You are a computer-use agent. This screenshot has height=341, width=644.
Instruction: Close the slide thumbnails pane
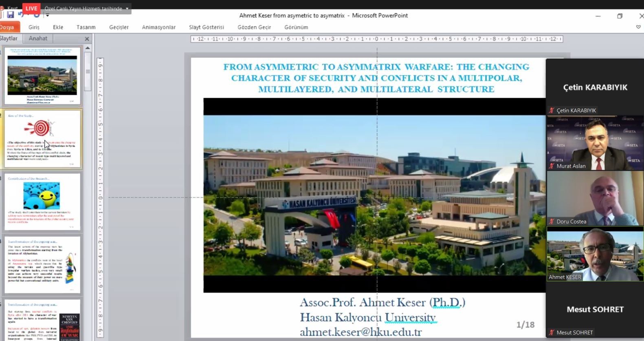[87, 39]
